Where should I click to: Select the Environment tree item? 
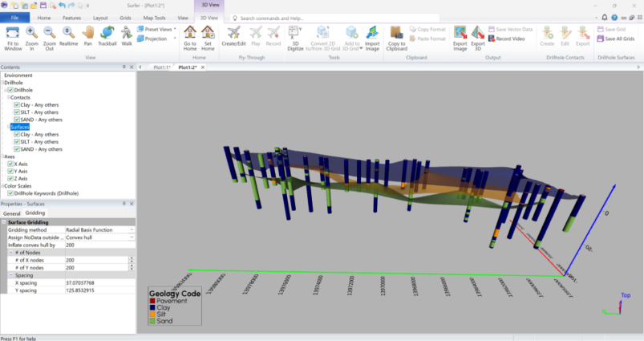pyautogui.click(x=18, y=75)
